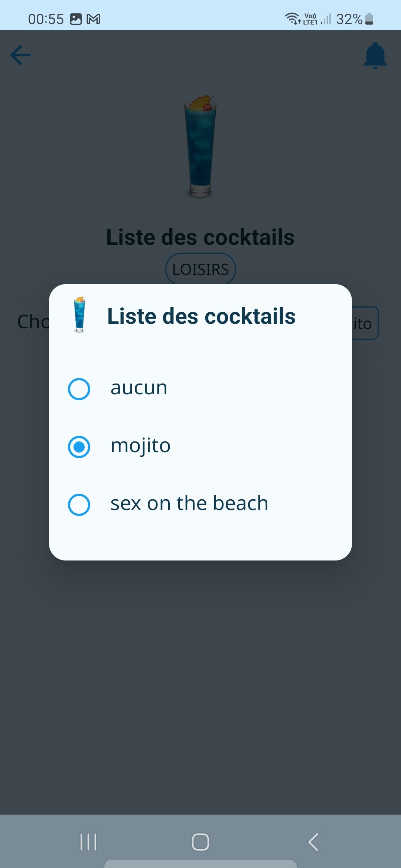Tap the "mojito" option label
The width and height of the screenshot is (401, 868).
[140, 446]
